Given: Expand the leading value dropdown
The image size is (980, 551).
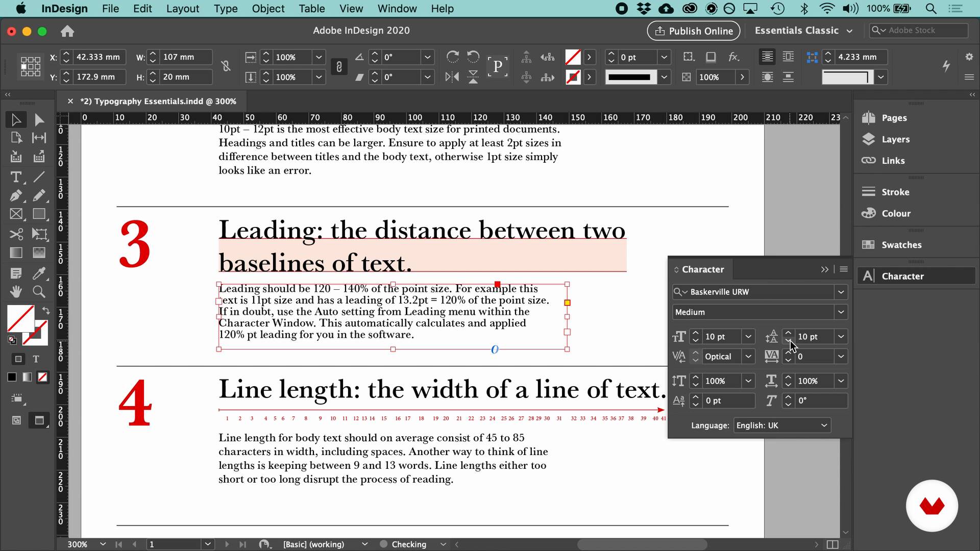Looking at the screenshot, I should pos(840,337).
